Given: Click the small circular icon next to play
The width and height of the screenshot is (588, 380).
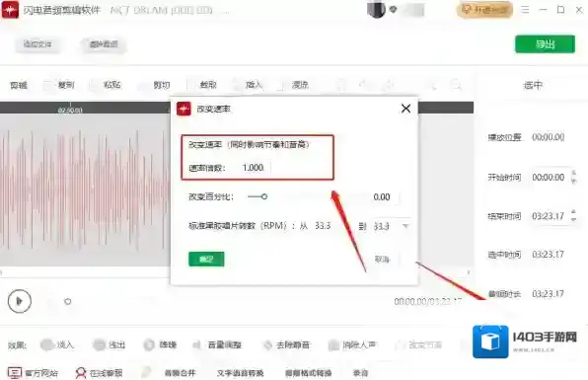Looking at the screenshot, I should pyautogui.click(x=68, y=301).
